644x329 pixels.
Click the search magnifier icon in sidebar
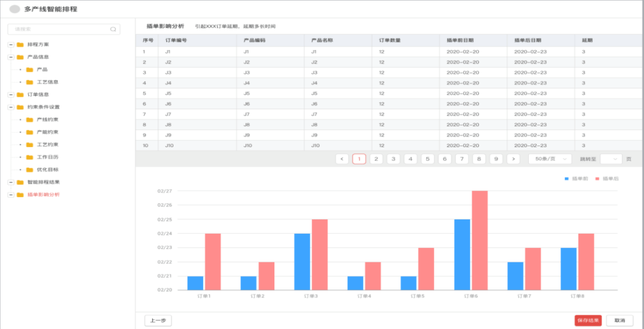(x=113, y=29)
